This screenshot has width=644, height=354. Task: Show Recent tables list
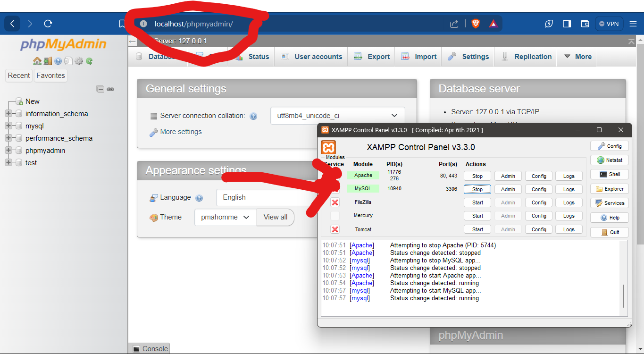point(19,76)
